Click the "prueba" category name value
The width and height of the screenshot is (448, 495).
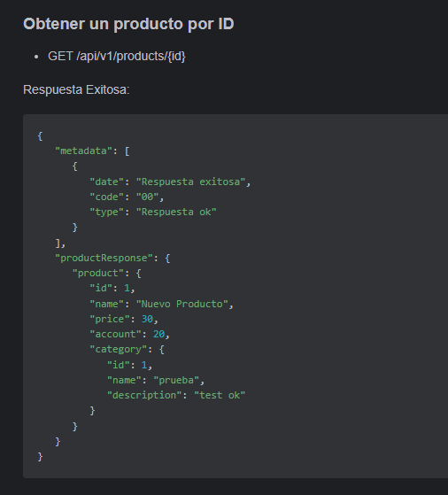tap(176, 381)
